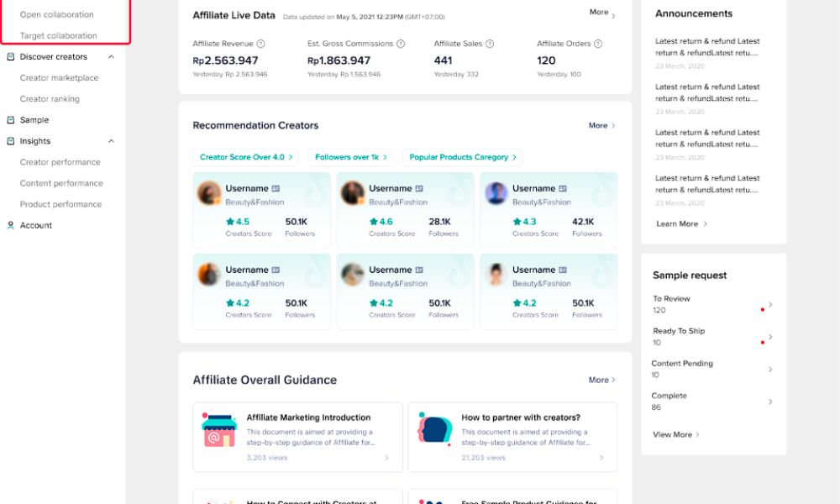
Task: Click the Insights sidebar icon
Action: (x=11, y=141)
